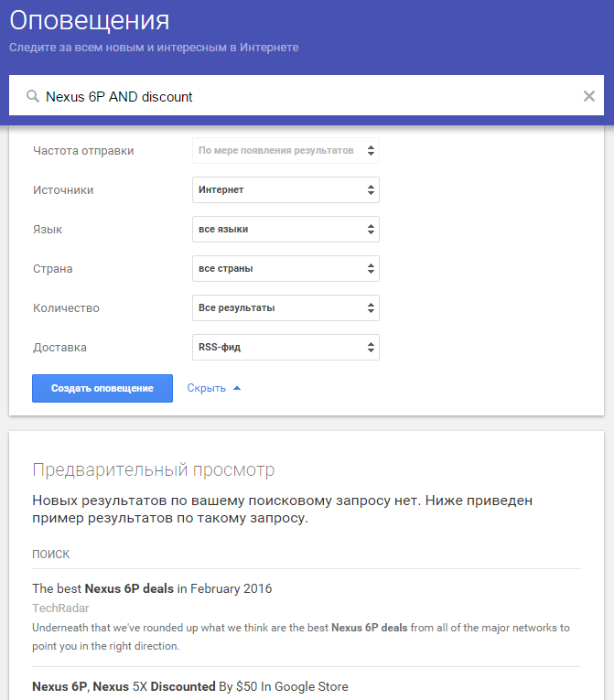Screen dimensions: 614x700
Task: Click the Язык label
Action: point(48,230)
